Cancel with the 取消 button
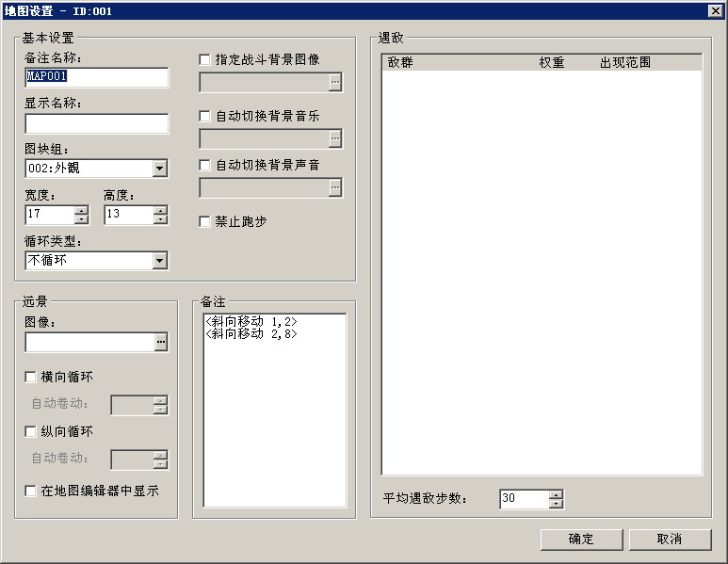Viewport: 728px width, 564px height. pyautogui.click(x=670, y=540)
